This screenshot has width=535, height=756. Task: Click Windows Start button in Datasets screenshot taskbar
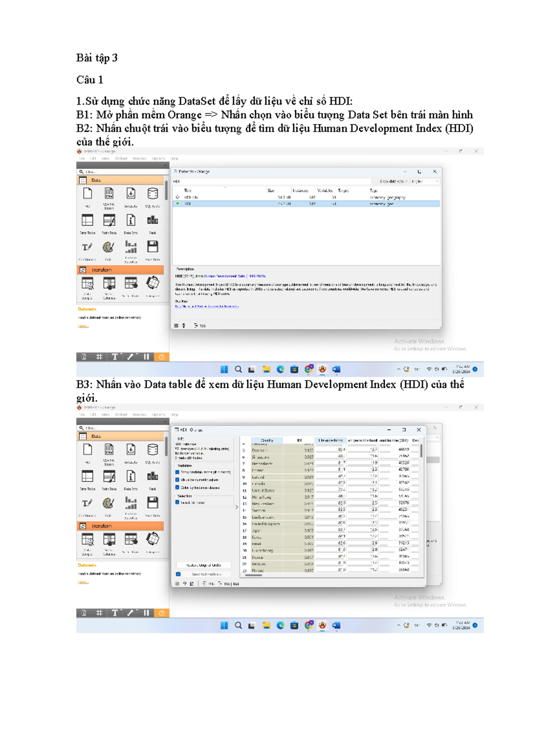224,369
